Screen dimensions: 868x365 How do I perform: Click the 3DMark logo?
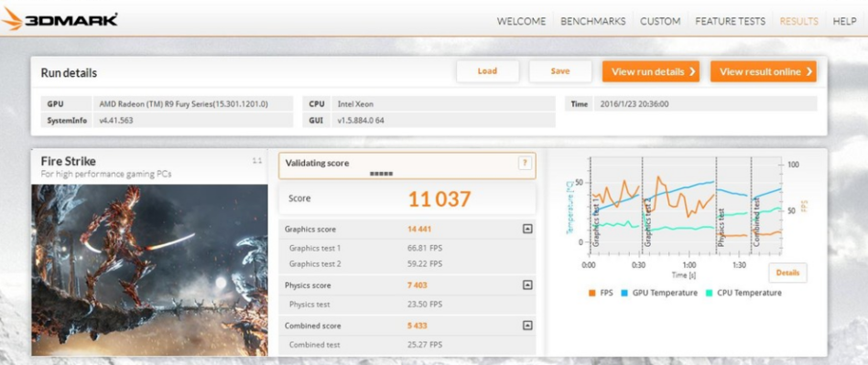click(x=60, y=19)
